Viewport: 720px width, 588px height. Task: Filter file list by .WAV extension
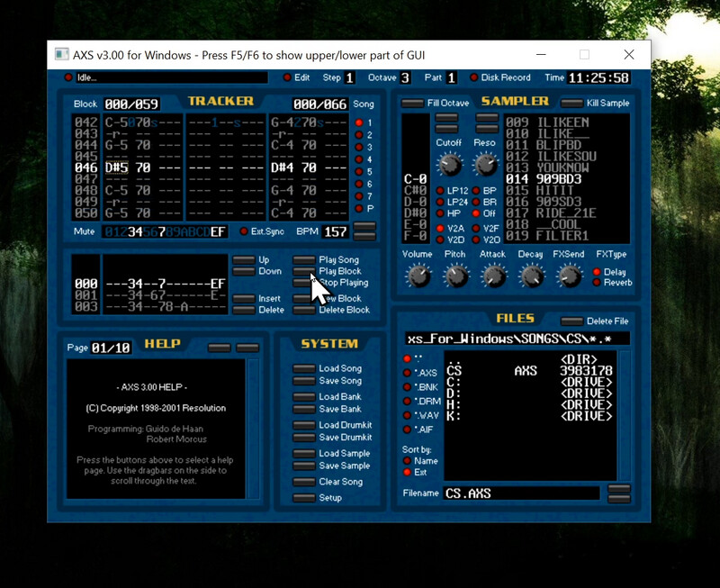point(407,415)
